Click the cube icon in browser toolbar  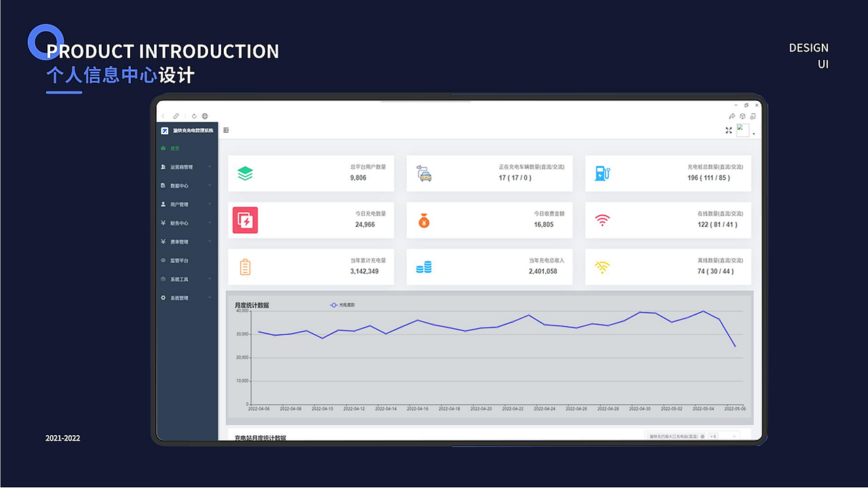743,116
